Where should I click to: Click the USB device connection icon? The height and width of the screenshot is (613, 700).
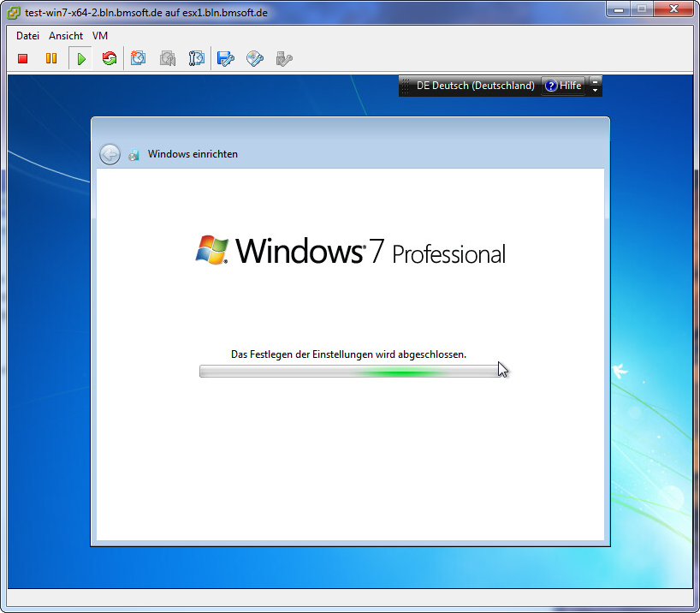coord(284,58)
